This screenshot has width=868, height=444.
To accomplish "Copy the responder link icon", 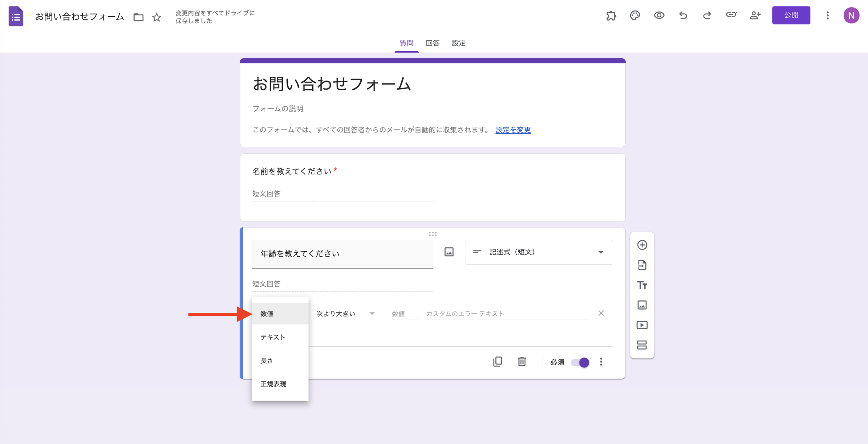I will pyautogui.click(x=731, y=15).
